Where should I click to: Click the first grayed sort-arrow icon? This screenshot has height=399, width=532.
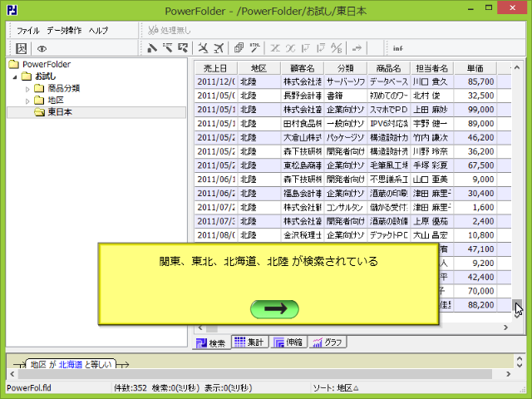(306, 48)
